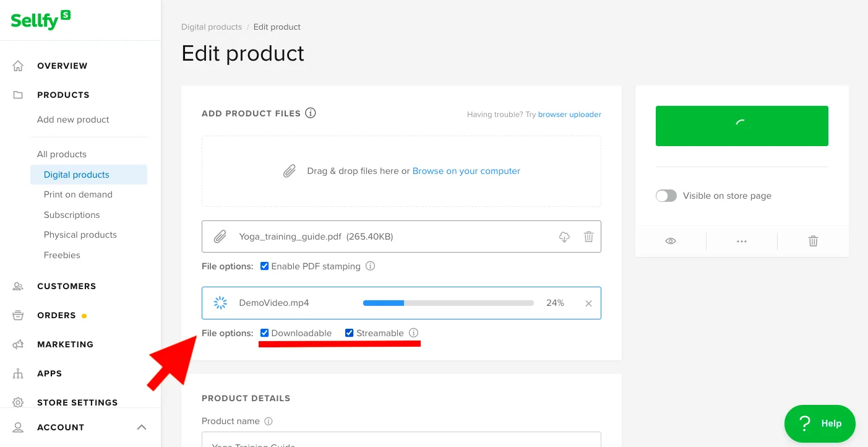Screen dimensions: 868x447
Task: Open the three-dots more options menu
Action: pos(742,241)
